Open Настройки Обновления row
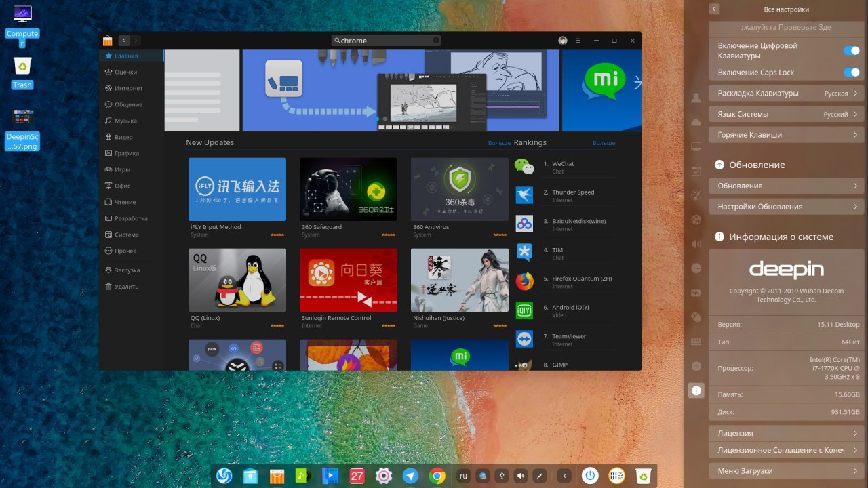868x488 pixels. click(x=787, y=207)
